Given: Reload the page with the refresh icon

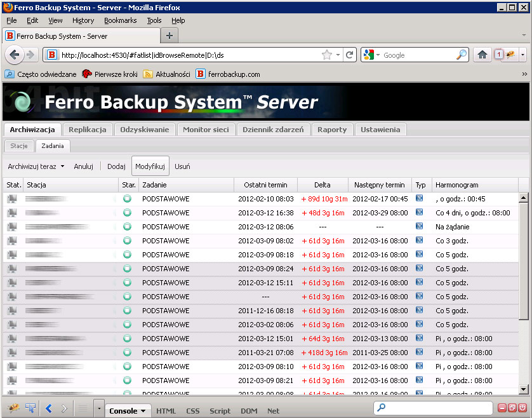Looking at the screenshot, I should 349,55.
